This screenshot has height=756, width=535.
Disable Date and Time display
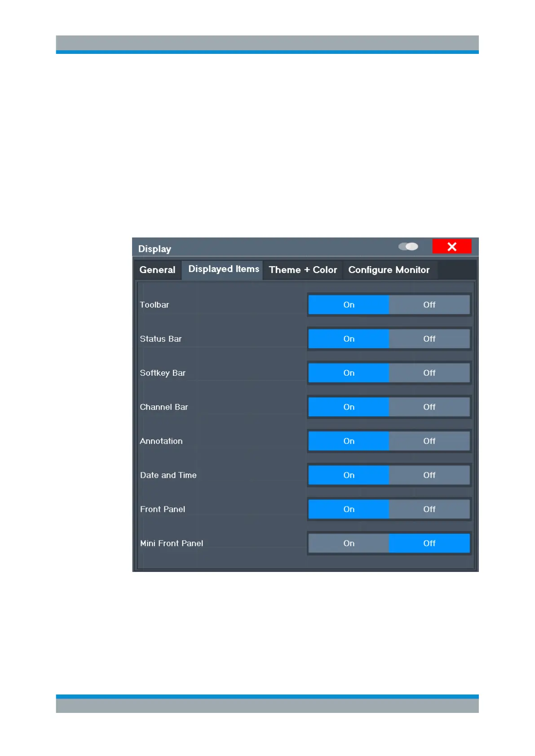pos(429,475)
